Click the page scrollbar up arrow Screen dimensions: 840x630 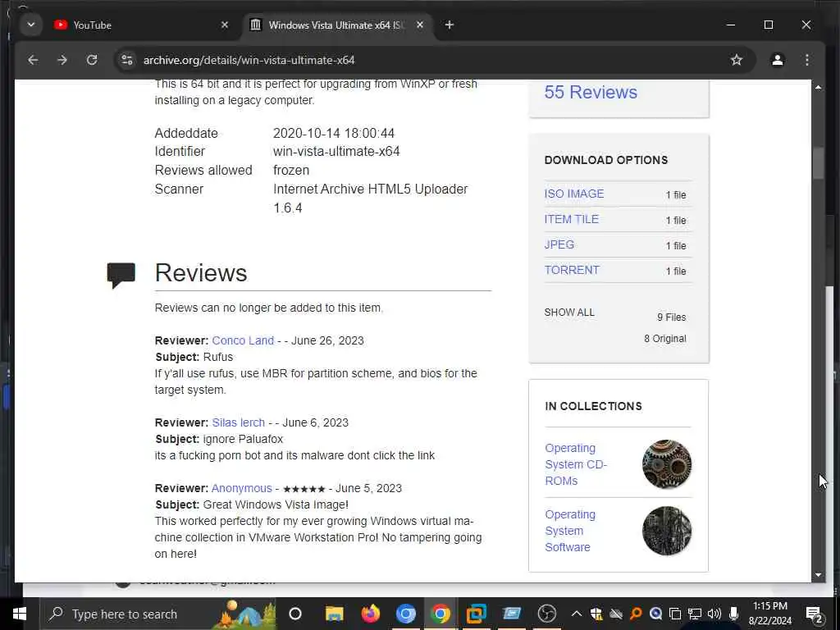point(818,87)
